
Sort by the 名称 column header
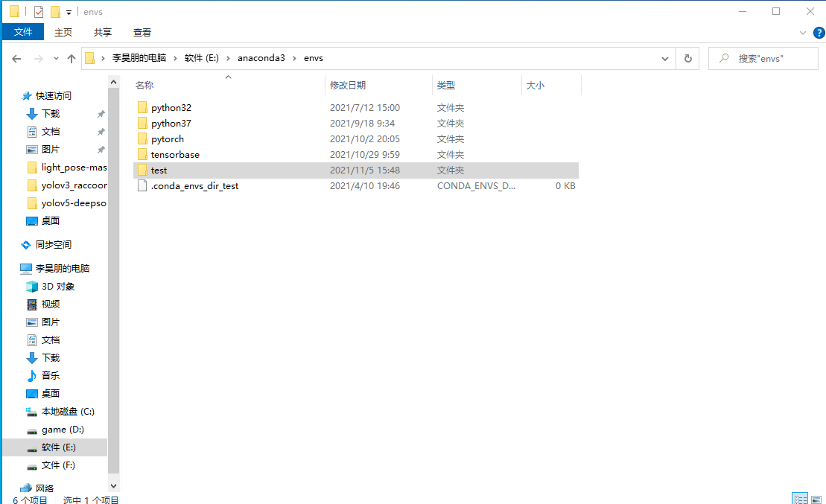144,86
